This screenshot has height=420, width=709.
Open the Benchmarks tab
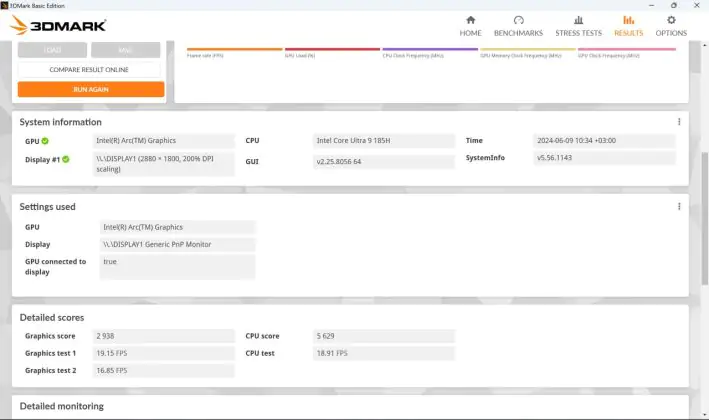518,26
